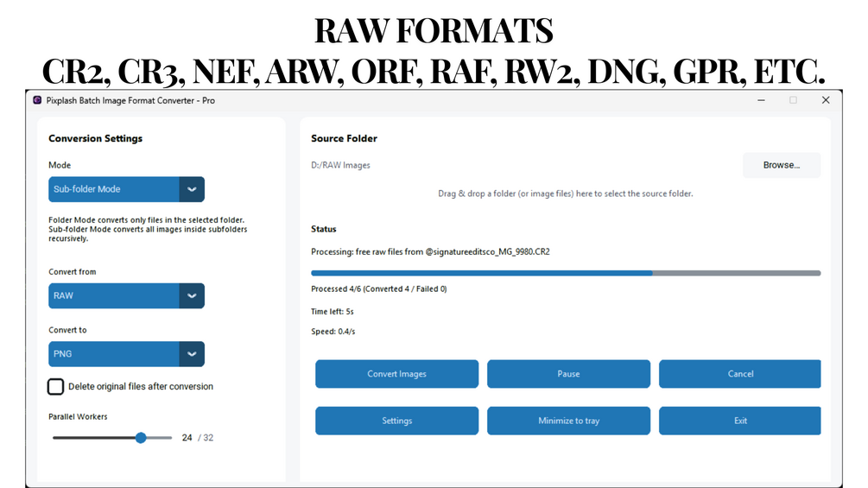
Task: Click the chevron on the PNG dropdown
Action: point(192,354)
